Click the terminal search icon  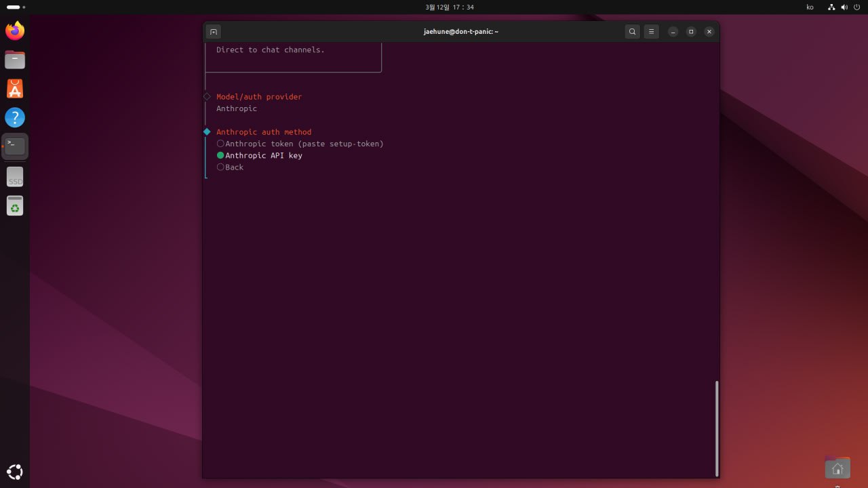pos(632,32)
